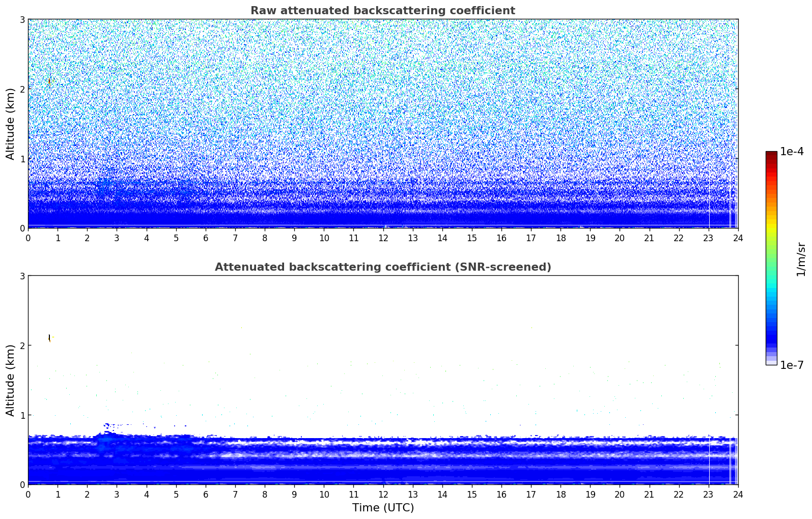This screenshot has height=519, width=812.
Task: Click the "Raw attenuated backscattering coefficient" title
Action: tap(382, 11)
